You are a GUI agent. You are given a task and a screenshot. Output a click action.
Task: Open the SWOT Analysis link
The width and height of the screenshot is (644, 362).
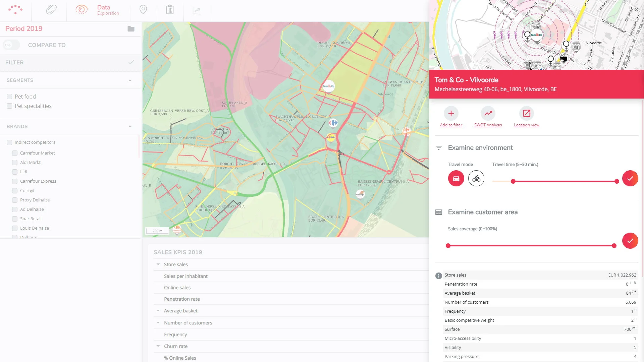coord(488,125)
